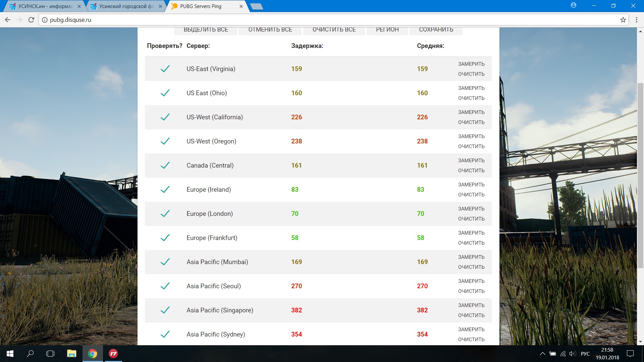The image size is (644, 362).
Task: Bookmark this page with the star icon
Action: pos(623,20)
